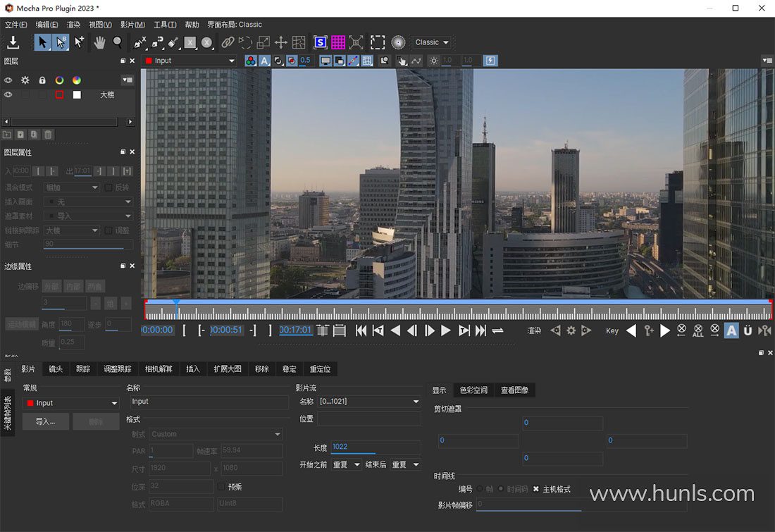Click the RGB channels viewer icon
This screenshot has width=775, height=532.
[x=251, y=61]
